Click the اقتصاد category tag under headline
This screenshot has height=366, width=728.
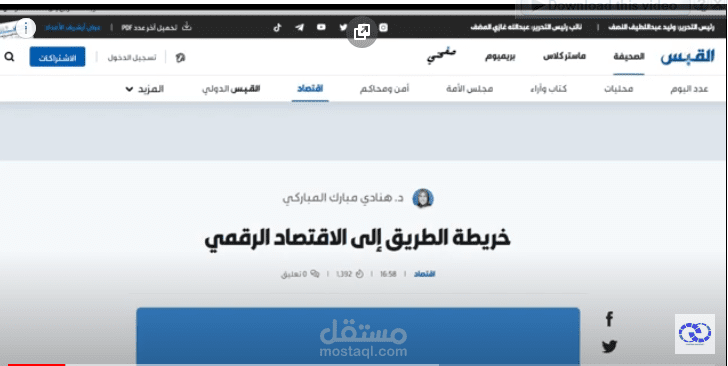click(424, 274)
